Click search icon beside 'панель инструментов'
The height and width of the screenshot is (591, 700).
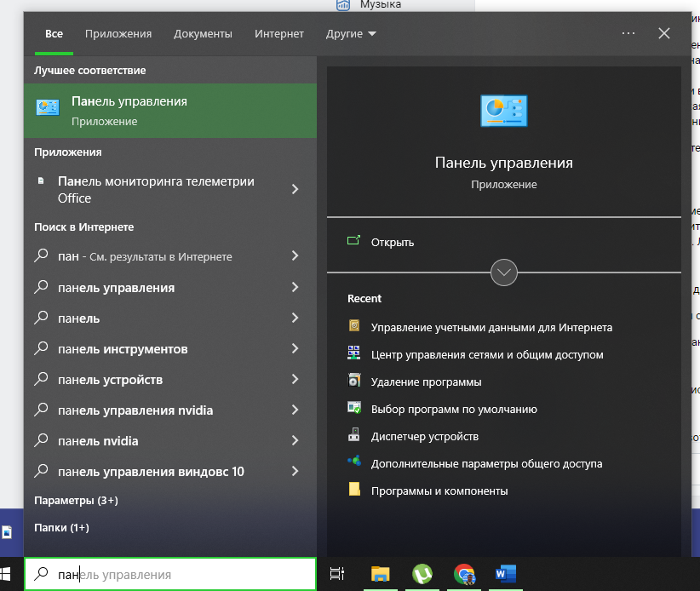[x=42, y=348]
